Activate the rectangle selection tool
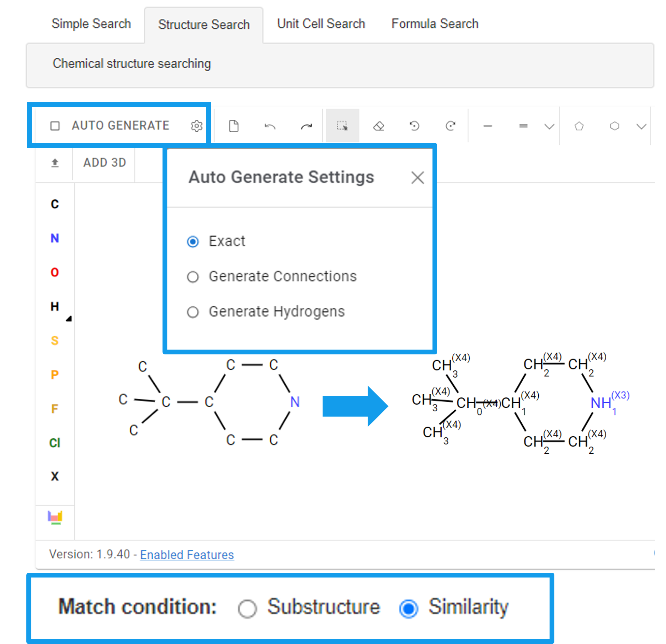Image resolution: width=666 pixels, height=644 pixels. pyautogui.click(x=342, y=126)
